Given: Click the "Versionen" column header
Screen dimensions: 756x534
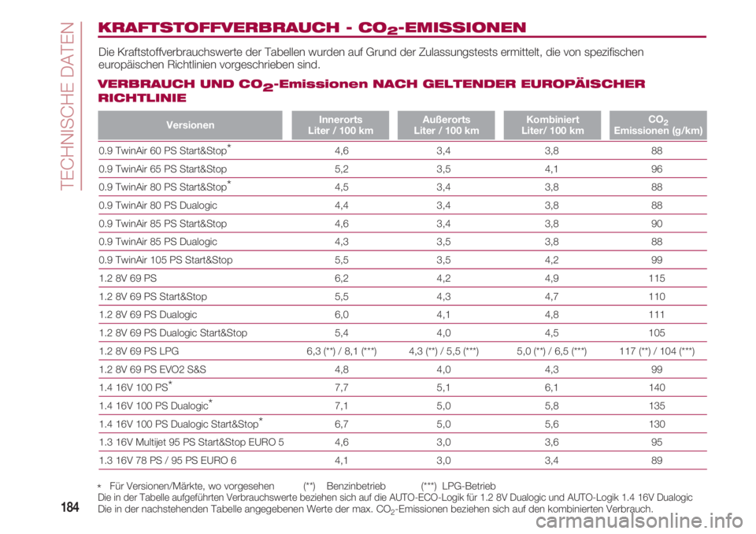Looking at the screenshot, I should (x=190, y=125).
